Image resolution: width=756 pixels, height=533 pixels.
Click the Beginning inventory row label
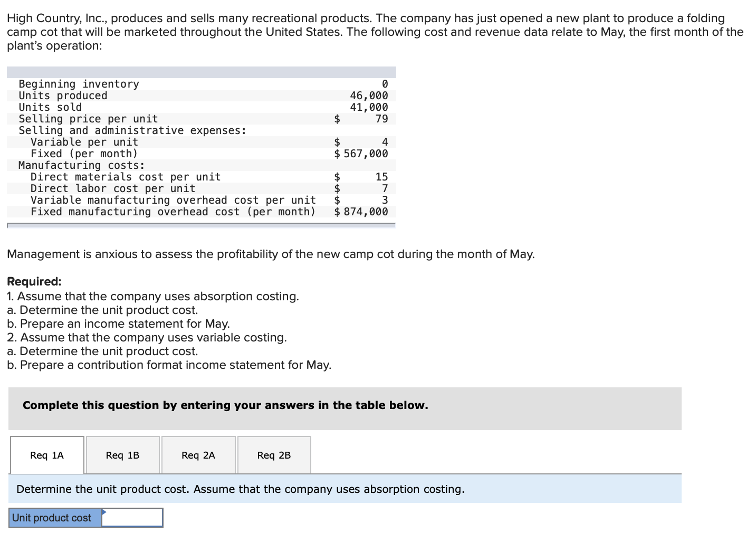(x=79, y=84)
